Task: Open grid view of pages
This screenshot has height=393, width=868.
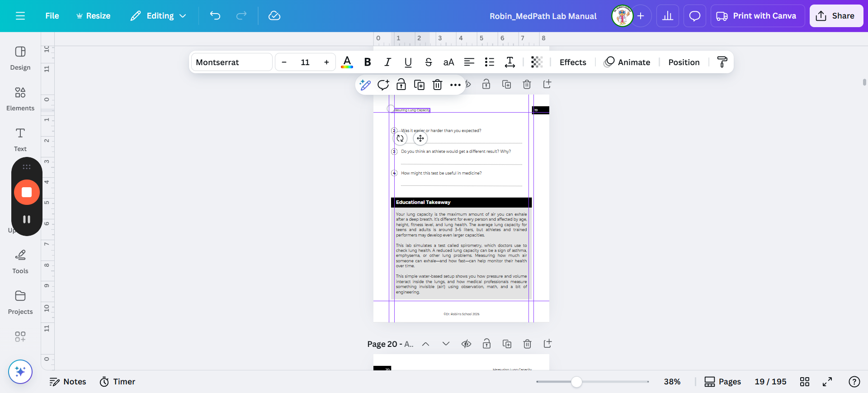Action: click(805, 382)
